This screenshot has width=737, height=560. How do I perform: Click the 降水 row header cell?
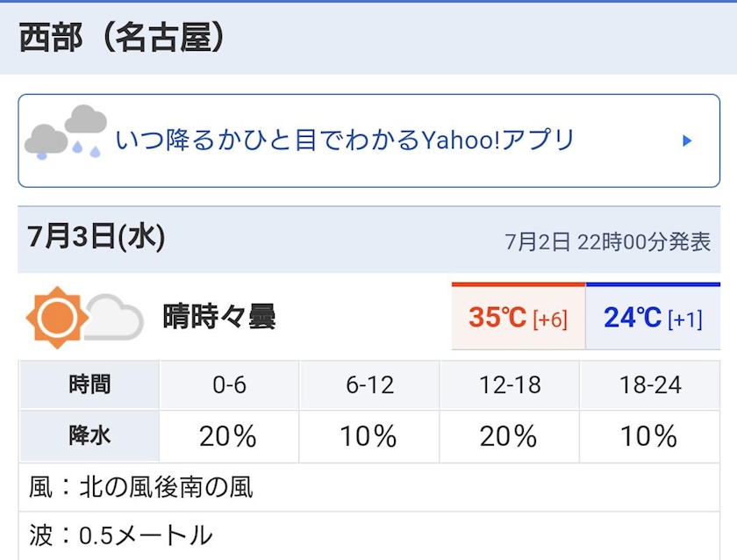(89, 435)
